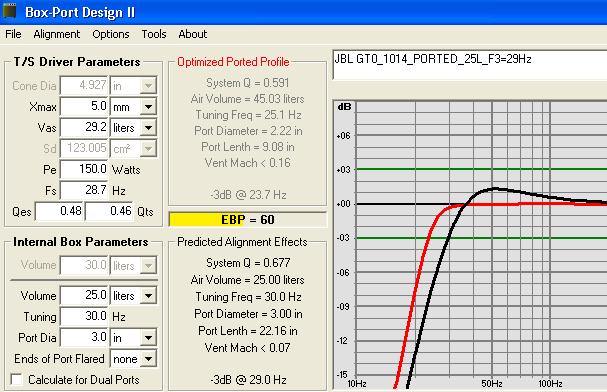This screenshot has width=607, height=392.
Task: Expand the box Volume liters dropdown
Action: point(148,296)
